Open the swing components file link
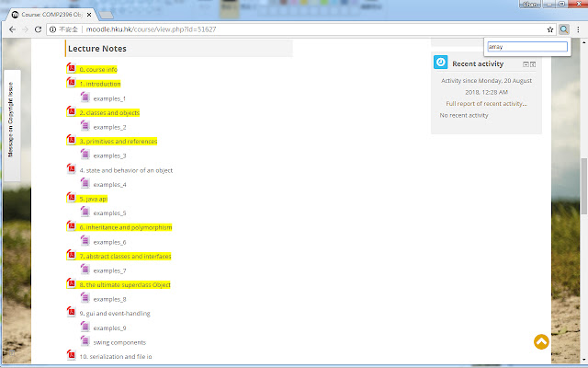Screen dimensions: 588x368 (x=119, y=342)
